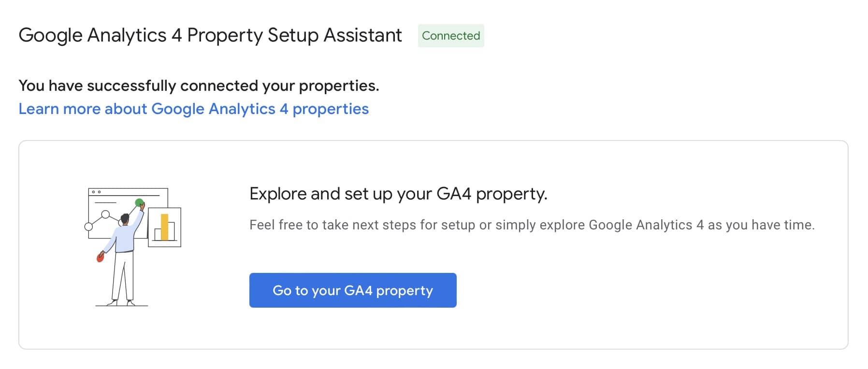The height and width of the screenshot is (369, 868).
Task: Click the Google Analytics 4 Property Setup Assistant heading
Action: [x=210, y=35]
